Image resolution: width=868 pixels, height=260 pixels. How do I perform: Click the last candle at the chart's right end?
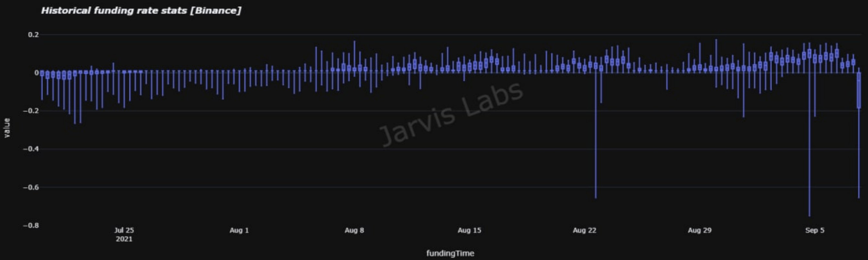pyautogui.click(x=859, y=133)
